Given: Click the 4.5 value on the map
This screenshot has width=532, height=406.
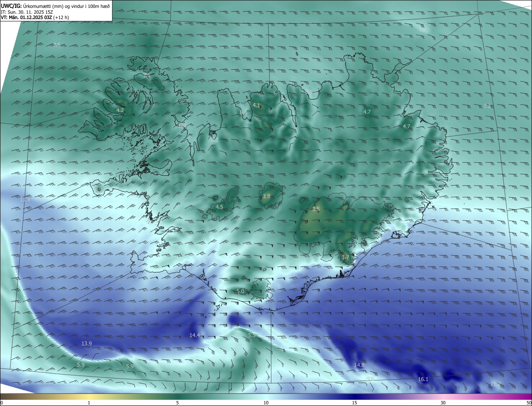Looking at the screenshot, I should coord(219,207).
